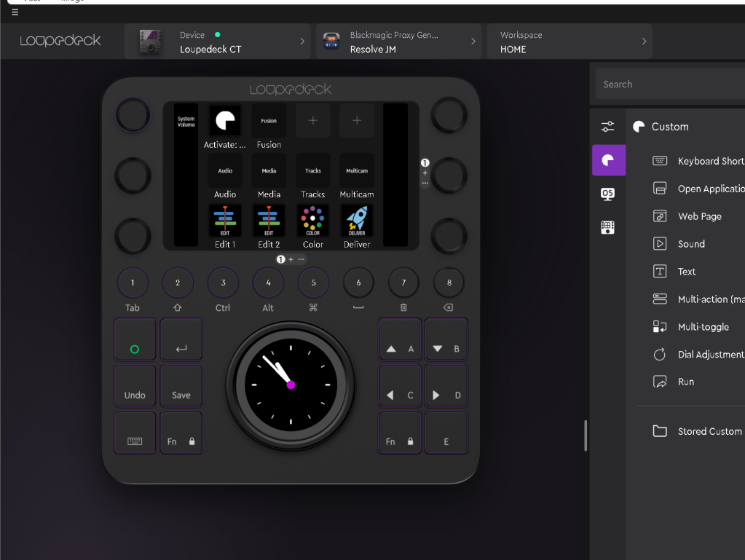
Task: Click the empty right touch strip
Action: [x=395, y=175]
